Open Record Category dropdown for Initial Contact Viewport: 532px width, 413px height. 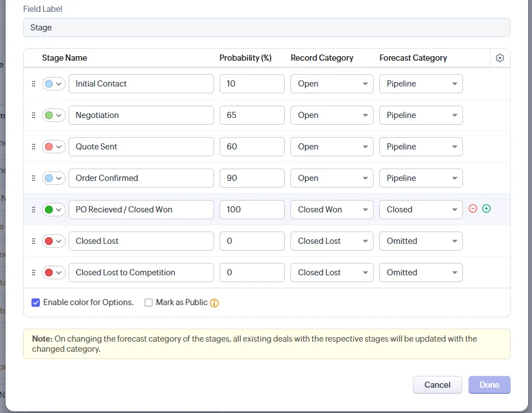[x=331, y=84]
